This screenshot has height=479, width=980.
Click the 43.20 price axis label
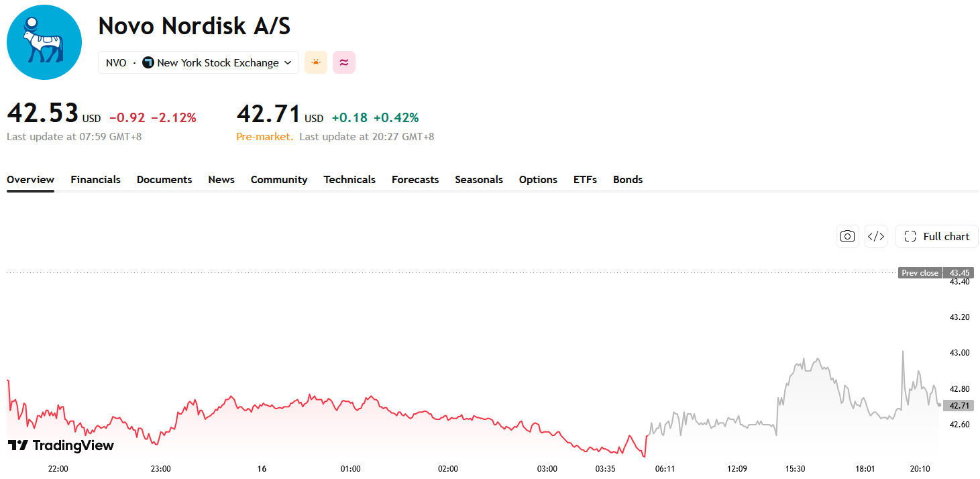(959, 317)
